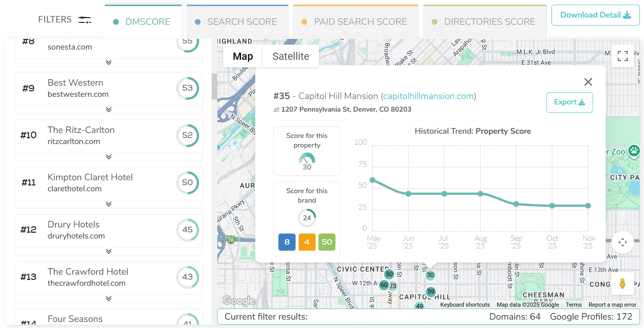The image size is (644, 328).
Task: Expand The Ritz-Carlton row details
Action: [x=109, y=157]
